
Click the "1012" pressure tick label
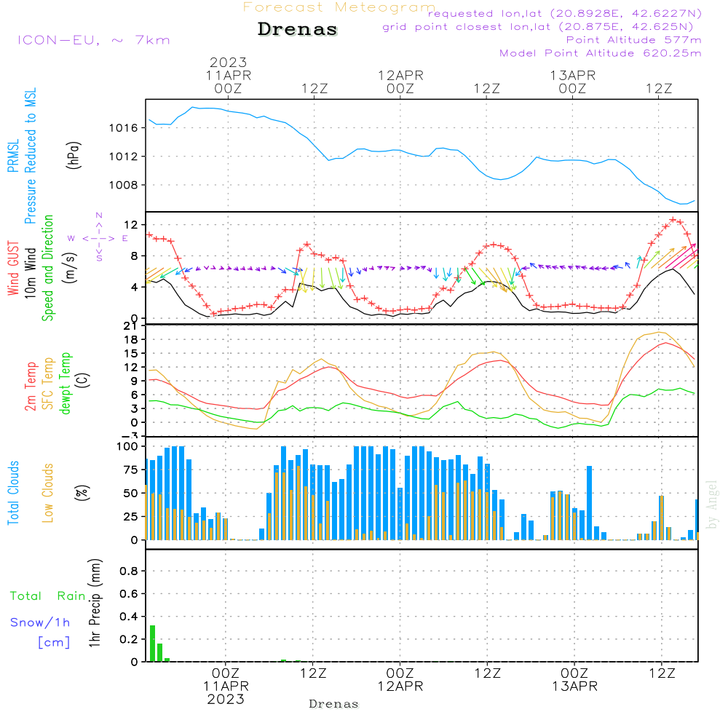click(x=124, y=157)
